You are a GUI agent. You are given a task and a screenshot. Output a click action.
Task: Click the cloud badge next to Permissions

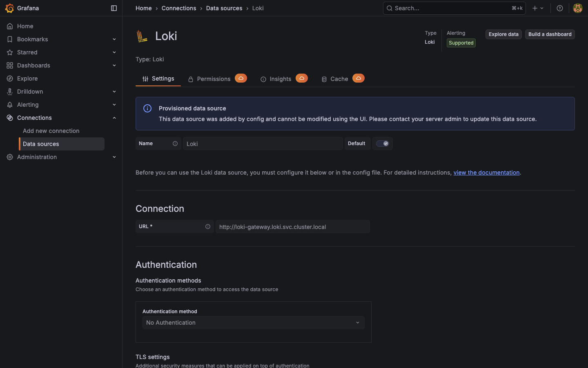coord(241,78)
